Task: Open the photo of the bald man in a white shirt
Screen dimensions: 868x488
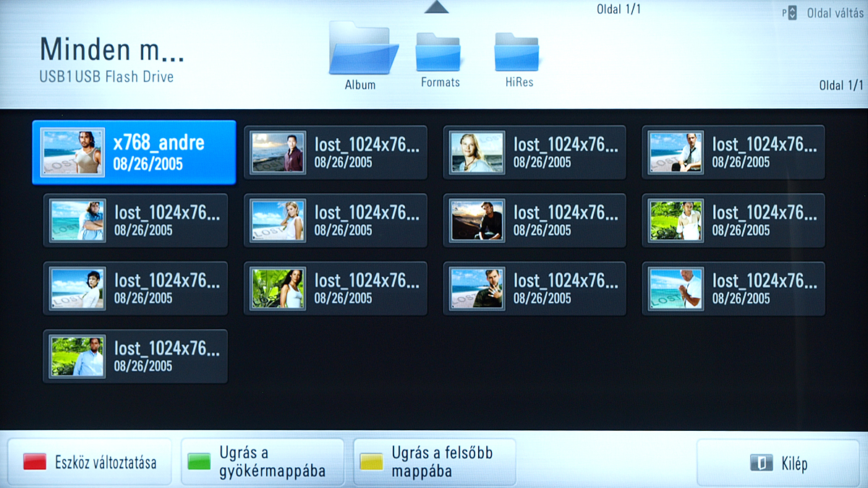Action: [733, 288]
